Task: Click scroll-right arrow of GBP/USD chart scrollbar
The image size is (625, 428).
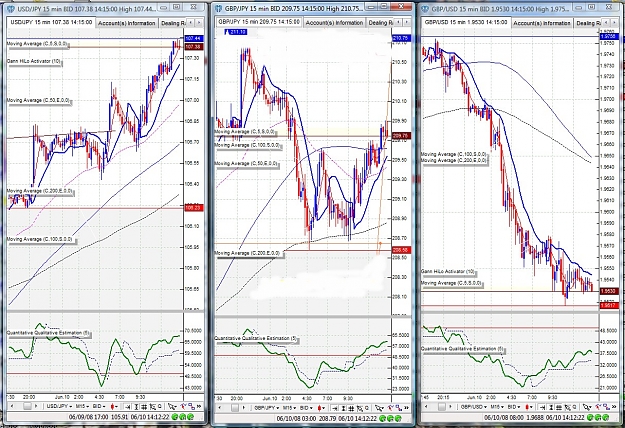Action: (x=450, y=407)
